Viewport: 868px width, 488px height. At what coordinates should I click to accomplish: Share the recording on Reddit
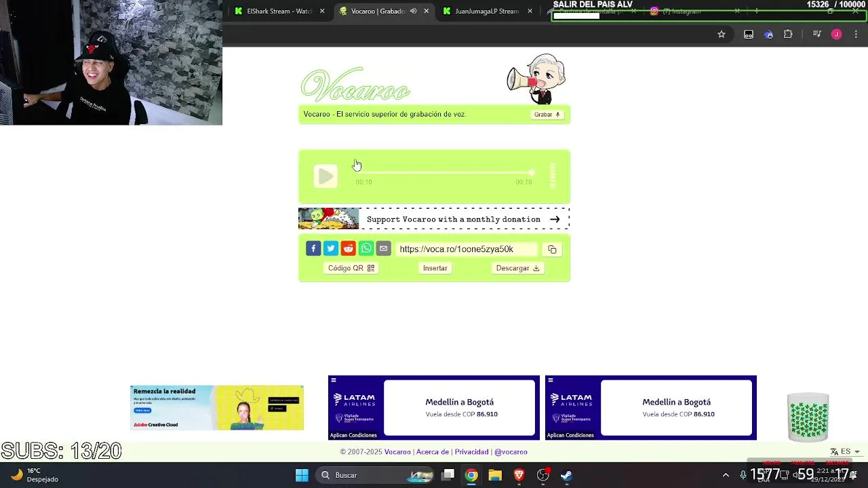[349, 249]
